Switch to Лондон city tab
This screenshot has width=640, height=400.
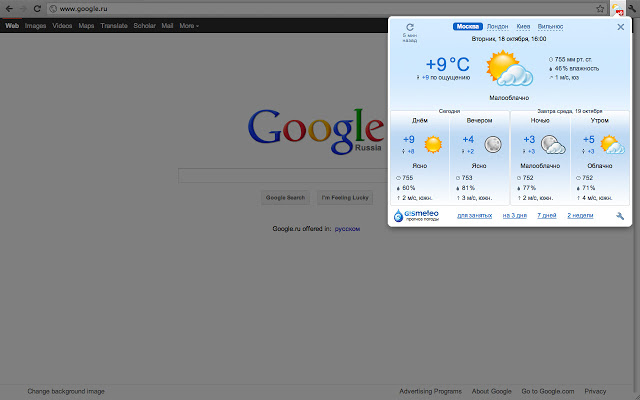pyautogui.click(x=498, y=27)
